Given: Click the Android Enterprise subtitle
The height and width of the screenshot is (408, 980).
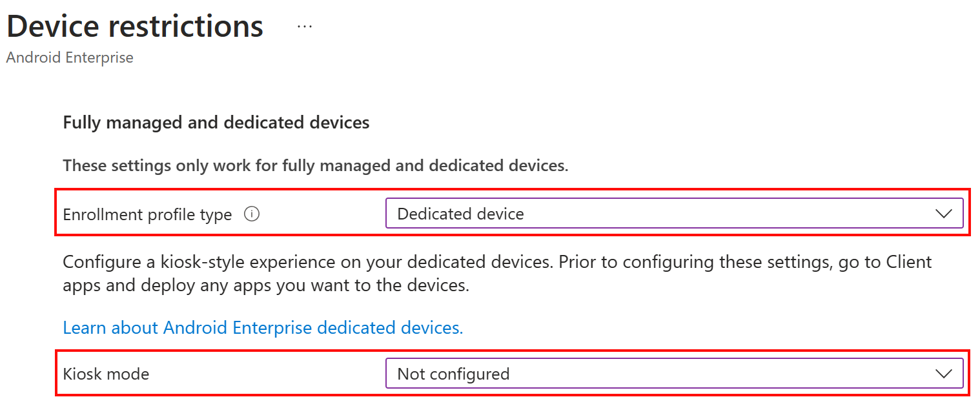Looking at the screenshot, I should click(70, 57).
